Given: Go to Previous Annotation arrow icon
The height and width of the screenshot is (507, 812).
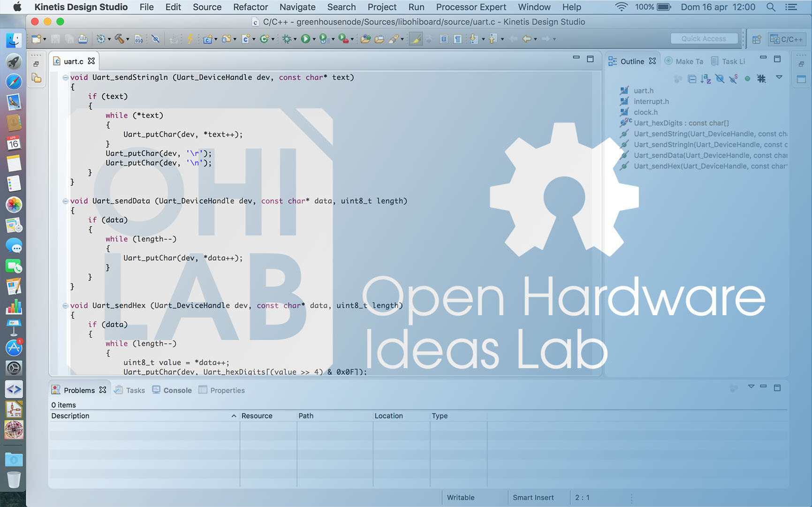Looking at the screenshot, I should (493, 39).
